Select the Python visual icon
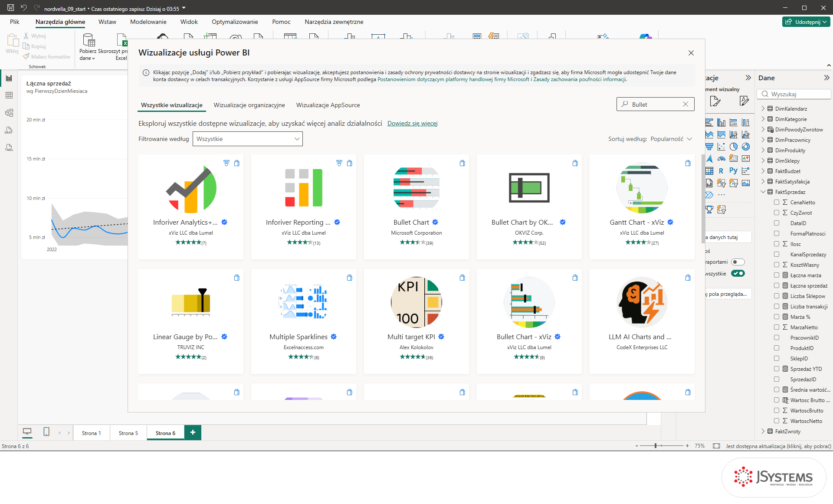 (733, 171)
